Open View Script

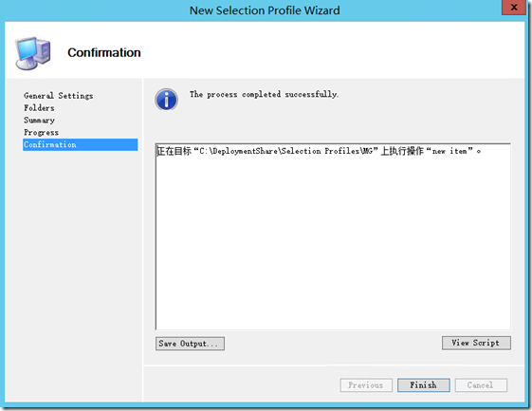click(476, 343)
